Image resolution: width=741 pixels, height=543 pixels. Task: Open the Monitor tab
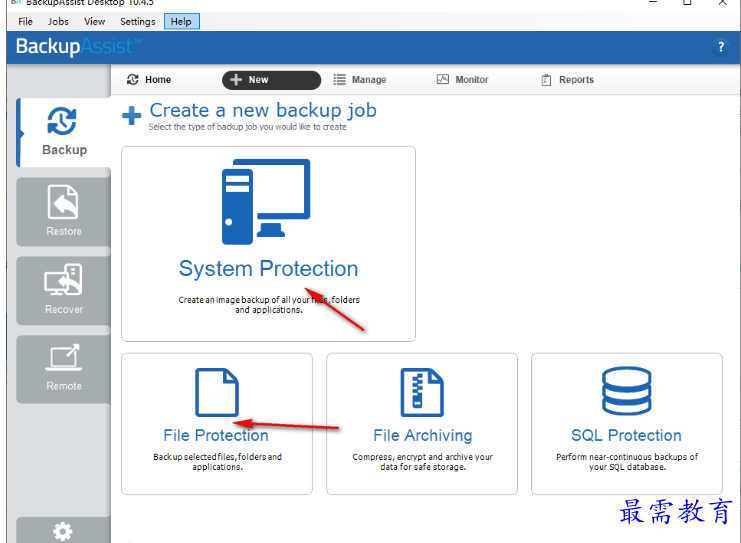coord(462,79)
